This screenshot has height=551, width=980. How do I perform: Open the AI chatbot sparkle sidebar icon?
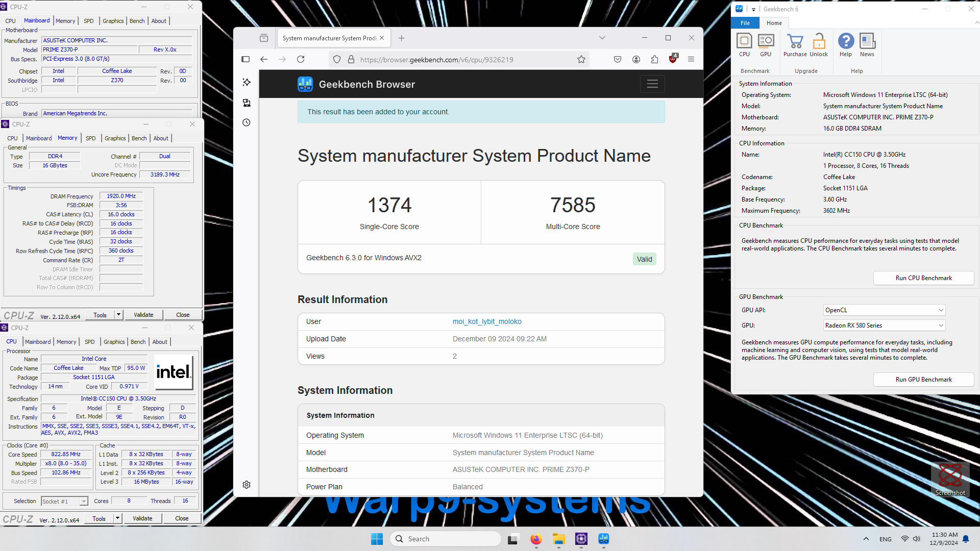[247, 82]
